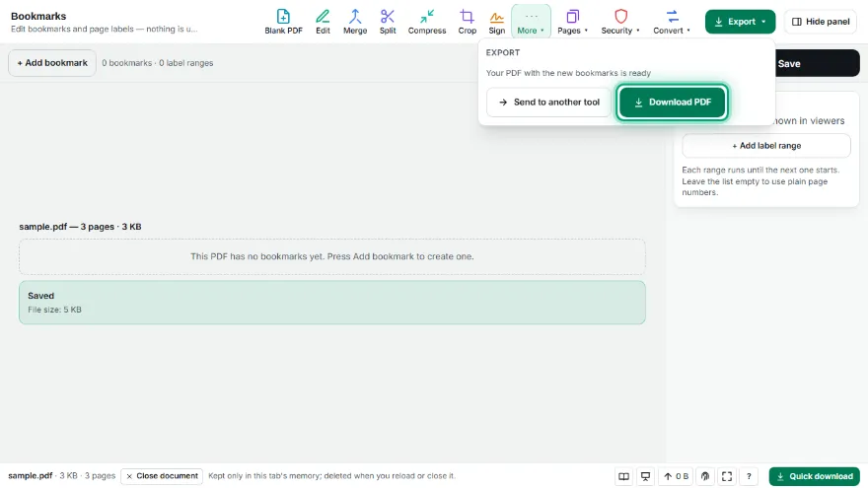Open the Sign tool
The image size is (868, 488).
496,22
